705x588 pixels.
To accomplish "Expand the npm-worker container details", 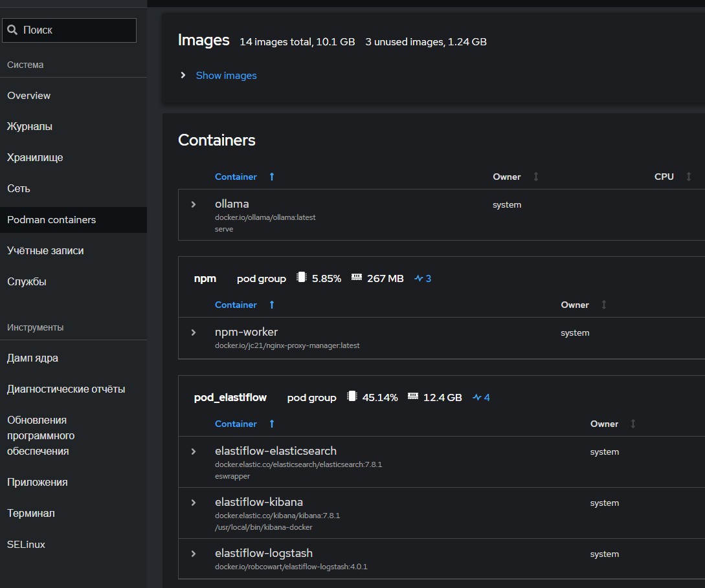I will [x=193, y=332].
